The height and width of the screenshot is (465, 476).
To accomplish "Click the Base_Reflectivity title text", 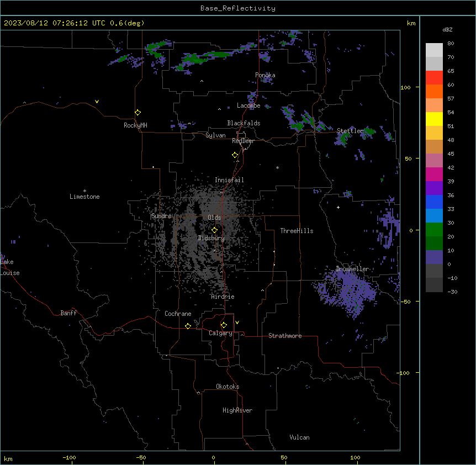I will click(x=237, y=8).
